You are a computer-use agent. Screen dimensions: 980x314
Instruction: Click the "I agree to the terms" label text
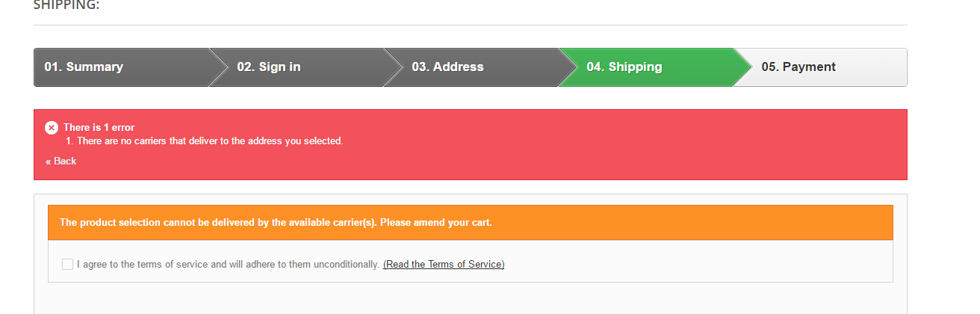tap(228, 265)
